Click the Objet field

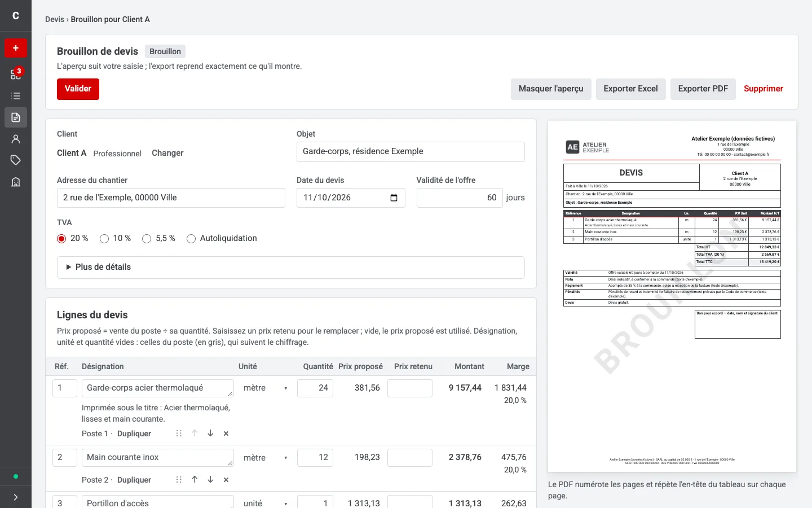tap(411, 152)
